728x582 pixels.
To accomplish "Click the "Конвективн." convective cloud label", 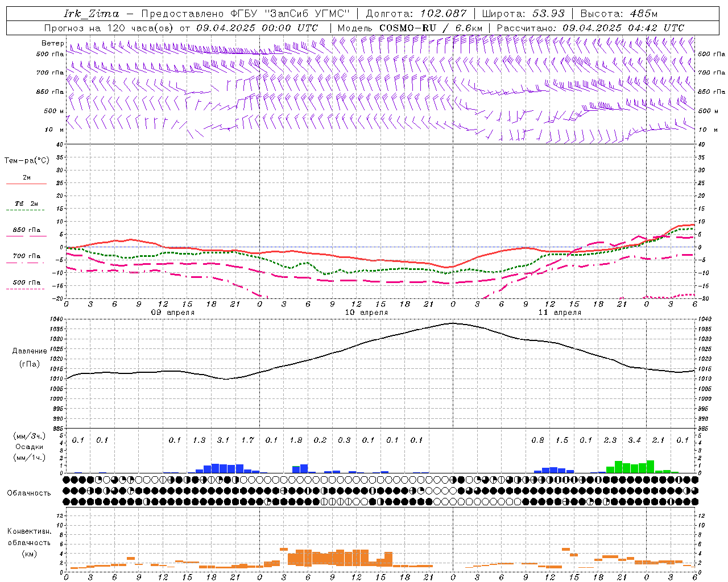I will tap(30, 531).
